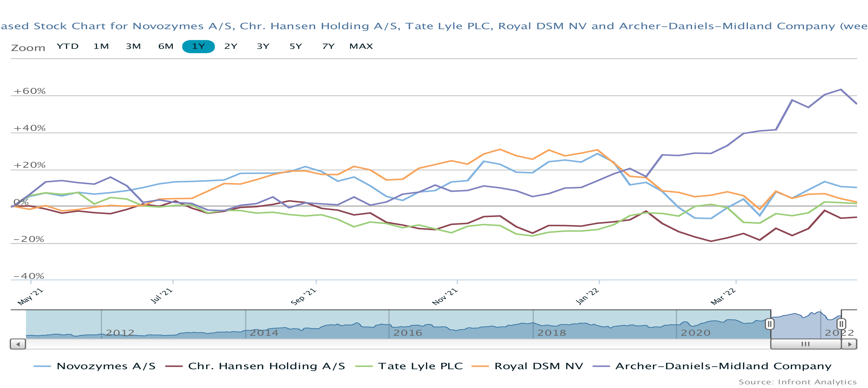Toggle Chr. Hansen Holding A/S legend entry
The height and width of the screenshot is (388, 868).
266,366
